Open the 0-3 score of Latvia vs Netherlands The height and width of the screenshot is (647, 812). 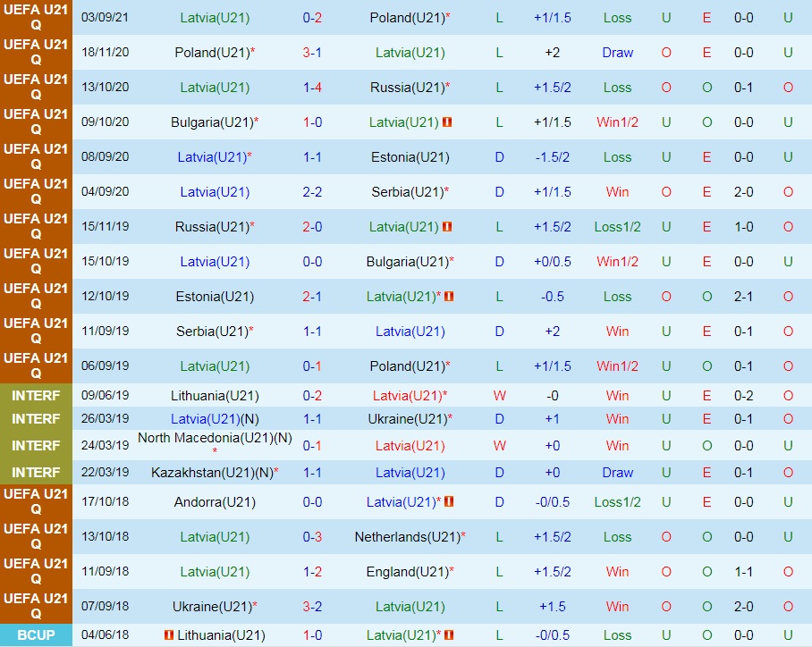(312, 537)
